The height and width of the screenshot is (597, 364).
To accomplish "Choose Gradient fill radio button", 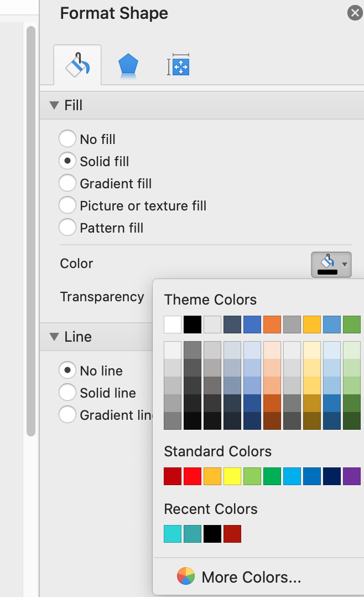I will [x=67, y=183].
